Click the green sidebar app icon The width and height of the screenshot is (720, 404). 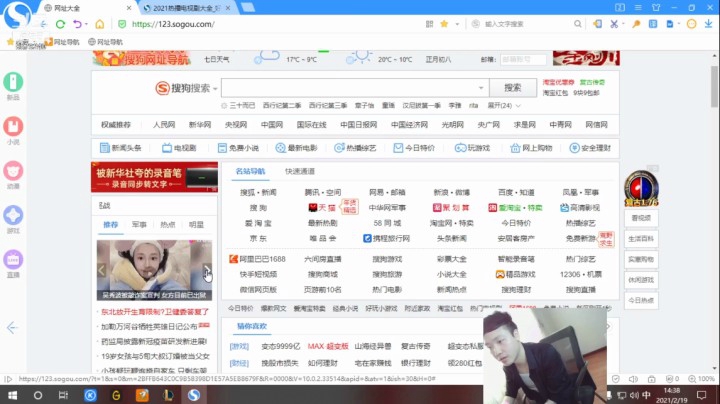(x=13, y=82)
